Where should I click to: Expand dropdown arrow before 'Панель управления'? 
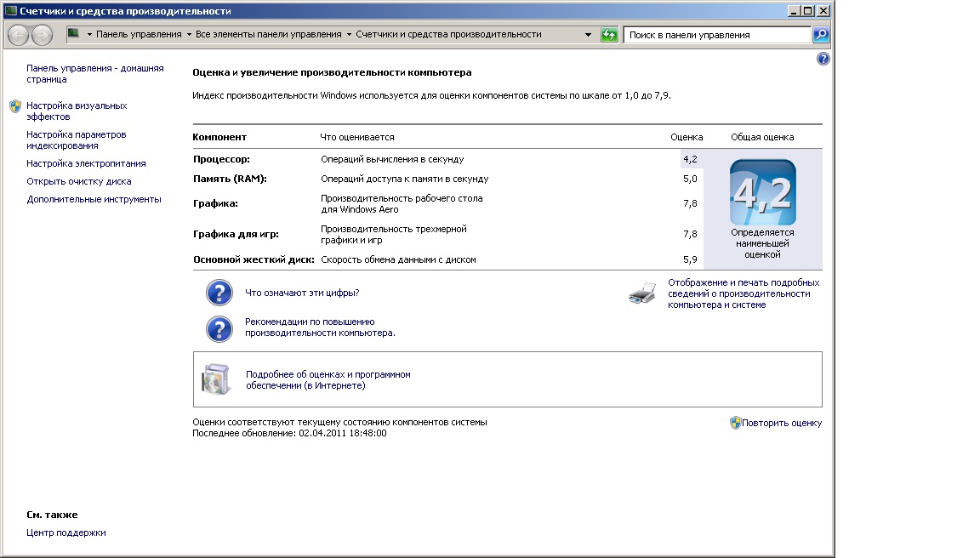pyautogui.click(x=89, y=34)
